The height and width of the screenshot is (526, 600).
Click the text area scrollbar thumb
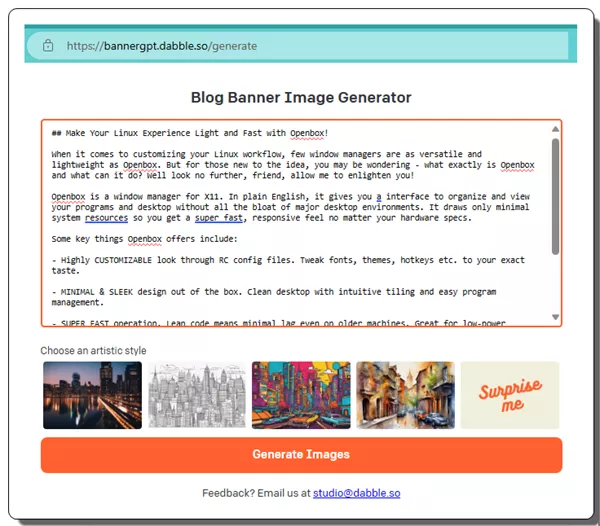tap(556, 197)
